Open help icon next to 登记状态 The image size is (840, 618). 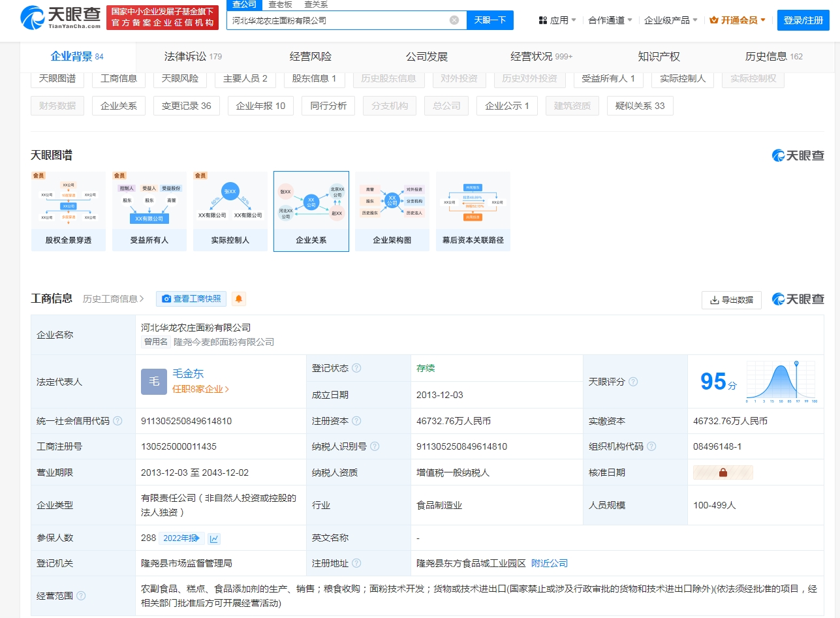(356, 368)
